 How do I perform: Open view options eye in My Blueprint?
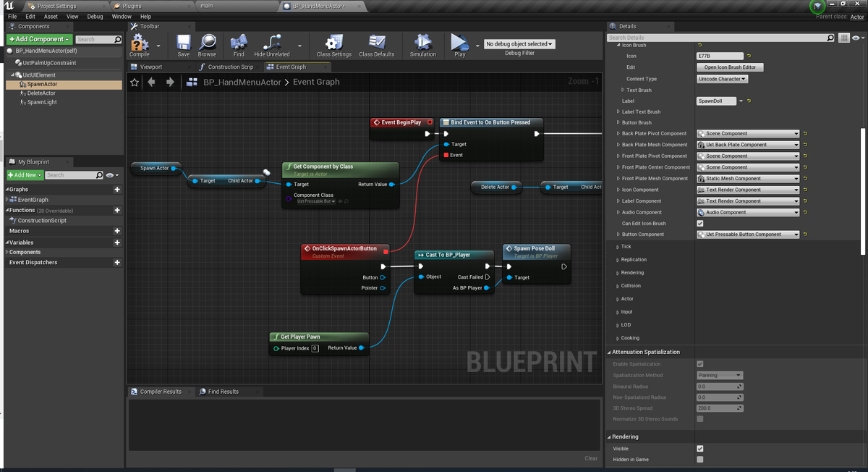[x=111, y=175]
